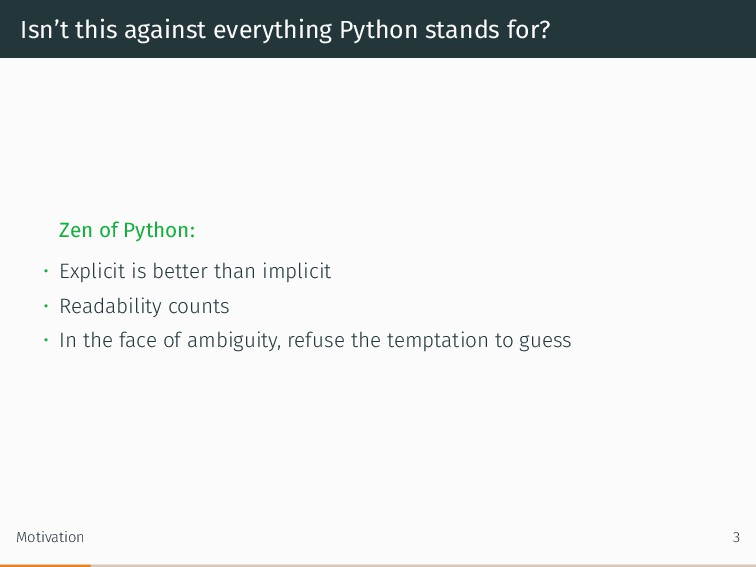The width and height of the screenshot is (756, 567).
Task: Select the word 'everything' in the title bar
Action: click(272, 30)
